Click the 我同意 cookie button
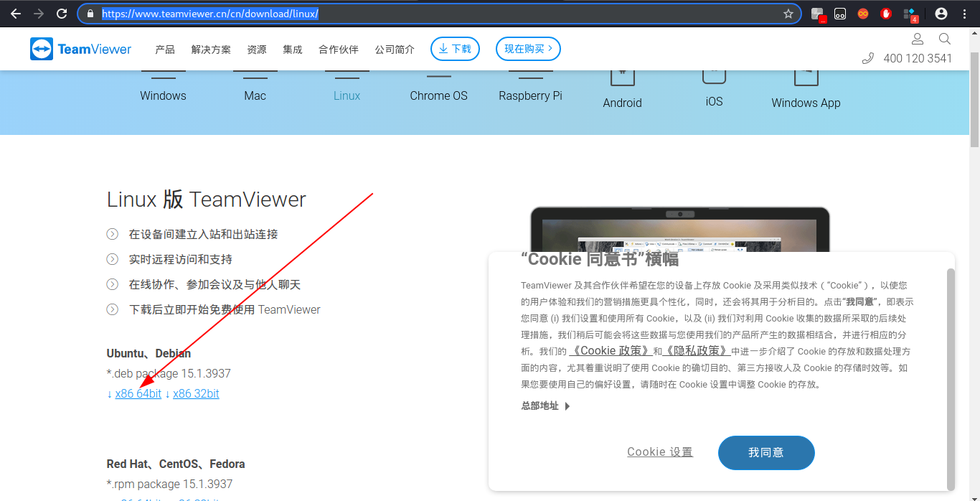 click(x=766, y=453)
